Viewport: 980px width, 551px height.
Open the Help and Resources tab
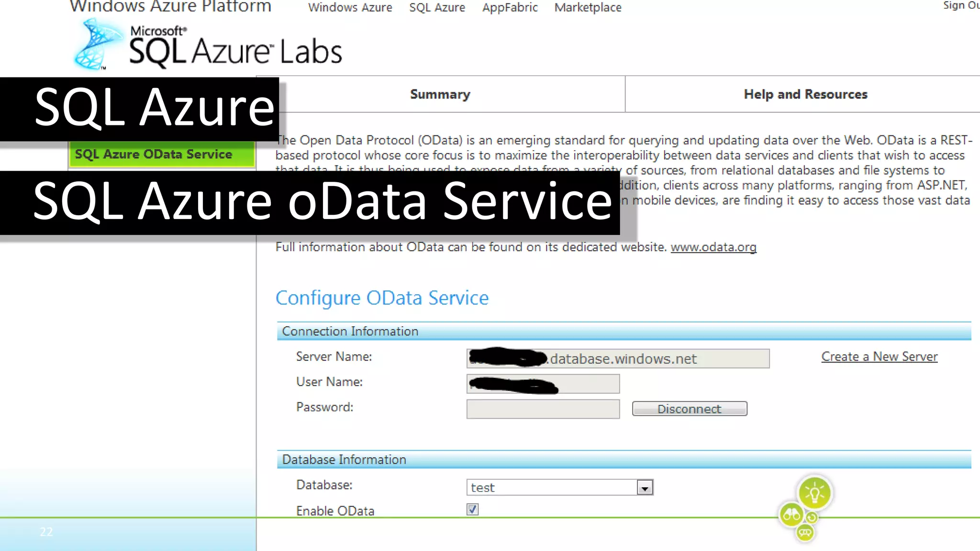click(x=805, y=94)
